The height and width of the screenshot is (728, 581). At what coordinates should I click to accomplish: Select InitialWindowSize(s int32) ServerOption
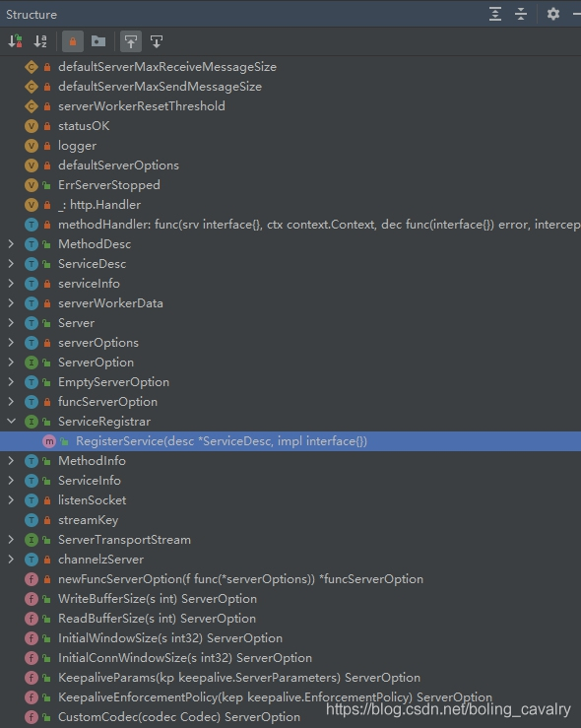coord(169,638)
